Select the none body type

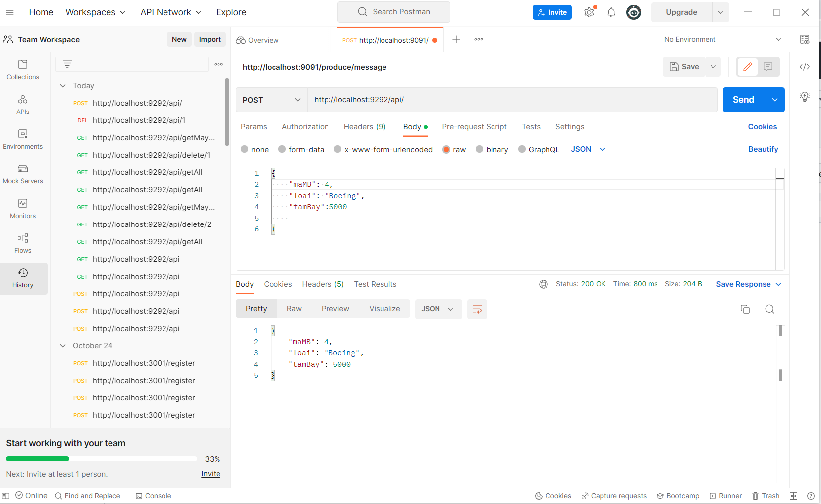pyautogui.click(x=245, y=149)
